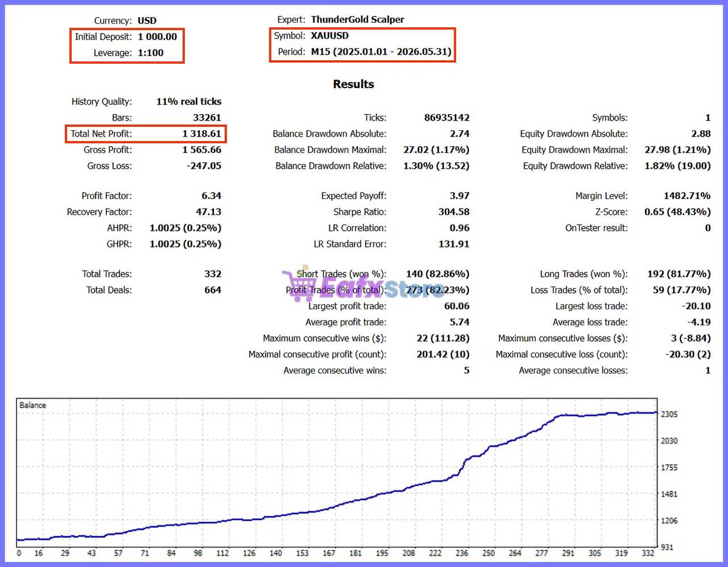Image resolution: width=728 pixels, height=567 pixels.
Task: Select the expert name "ThunderGold Scalper"
Action: (x=358, y=19)
